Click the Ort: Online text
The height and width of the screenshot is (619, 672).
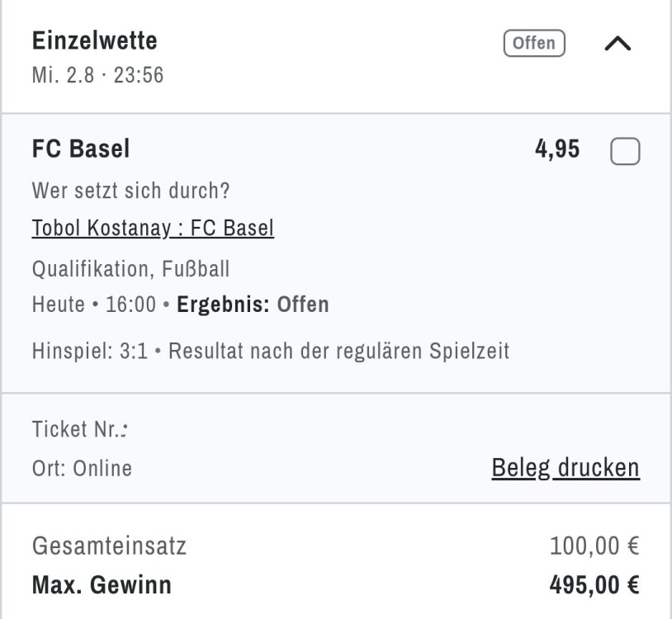coord(82,469)
